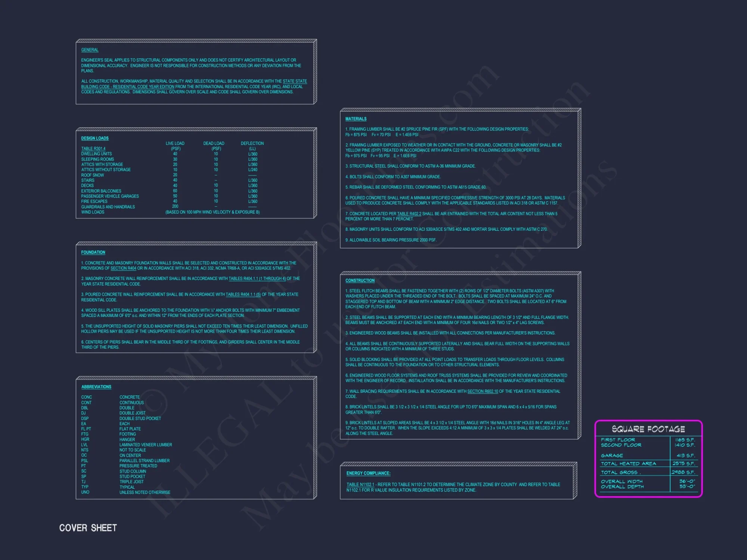747x560 pixels.
Task: Click the LAMINATED VENEER LUMBER abbreviation entry
Action: [146, 445]
